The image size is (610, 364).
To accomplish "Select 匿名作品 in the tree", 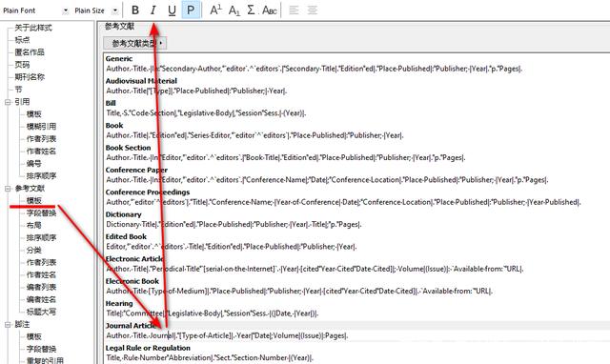I will [x=30, y=52].
